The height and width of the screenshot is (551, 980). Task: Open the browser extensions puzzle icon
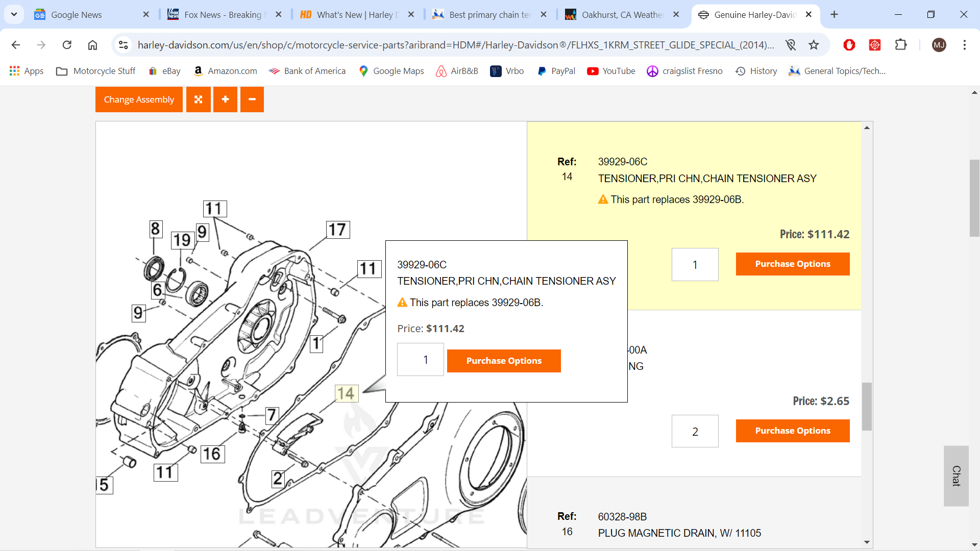tap(901, 45)
